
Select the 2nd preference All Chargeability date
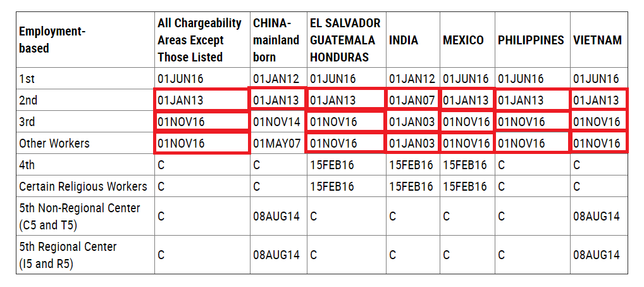[180, 100]
